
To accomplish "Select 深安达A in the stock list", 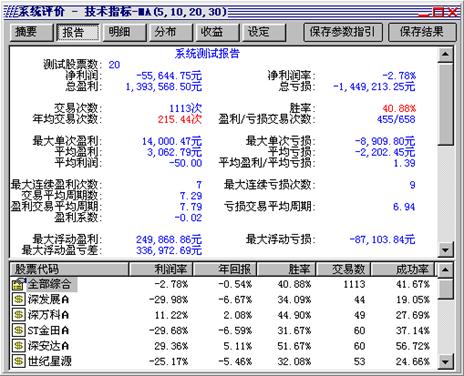I will coord(48,346).
